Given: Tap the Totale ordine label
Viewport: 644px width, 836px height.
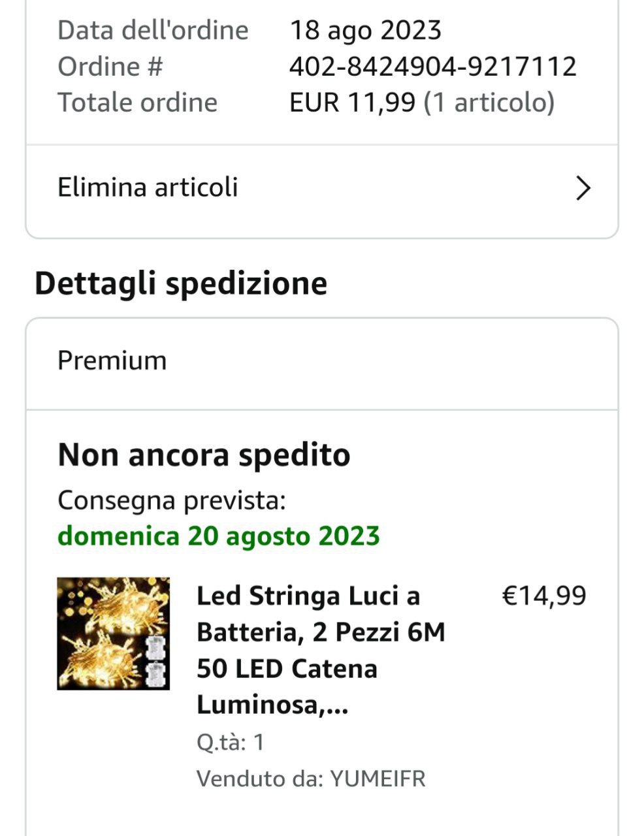Looking at the screenshot, I should (x=137, y=103).
